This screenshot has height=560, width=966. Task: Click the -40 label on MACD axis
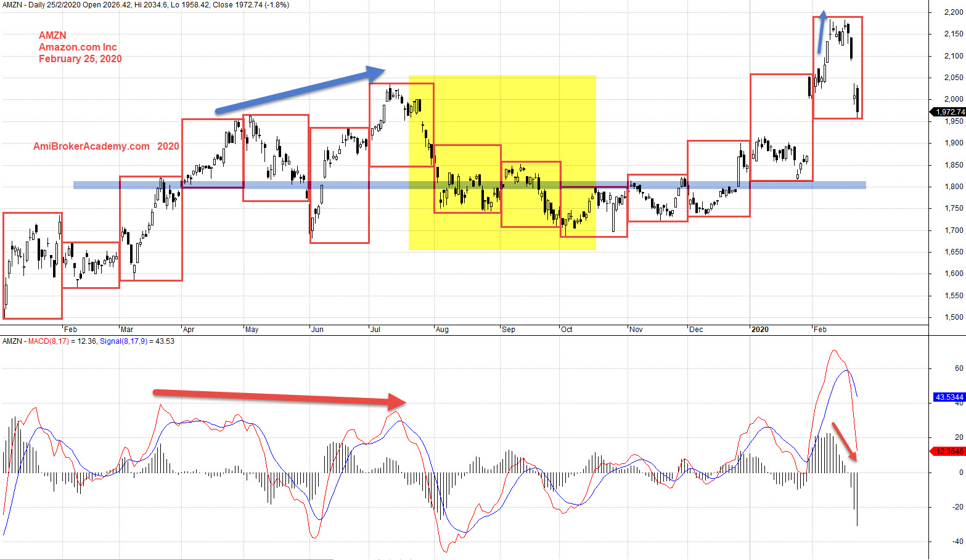click(x=957, y=542)
